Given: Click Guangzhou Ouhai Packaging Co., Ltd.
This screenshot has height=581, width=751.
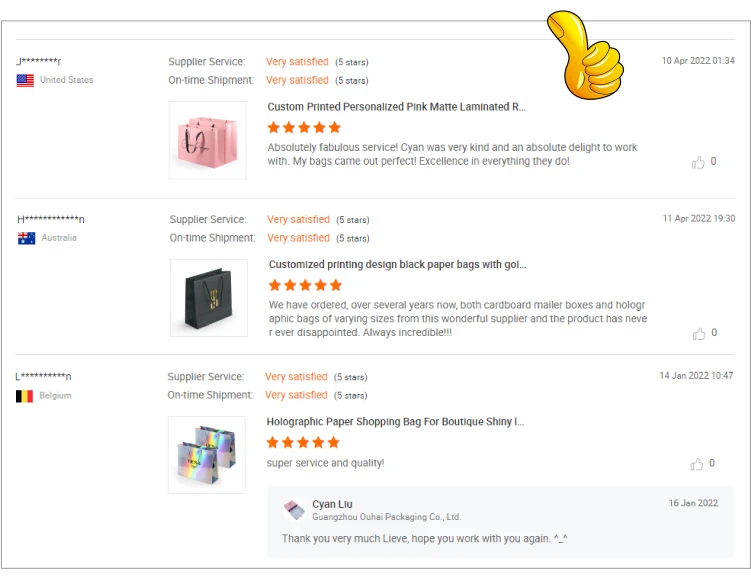Looking at the screenshot, I should [x=387, y=517].
